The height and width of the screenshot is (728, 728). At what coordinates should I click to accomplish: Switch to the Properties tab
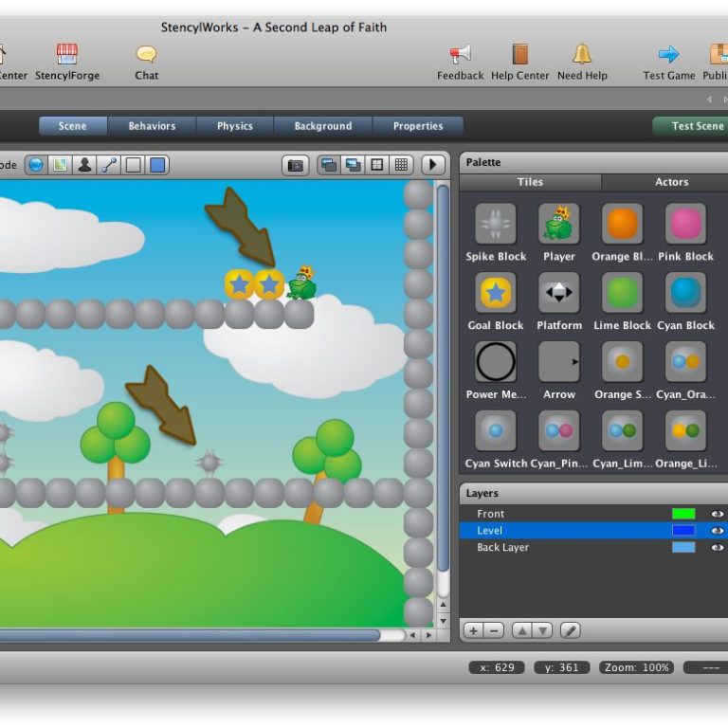418,126
